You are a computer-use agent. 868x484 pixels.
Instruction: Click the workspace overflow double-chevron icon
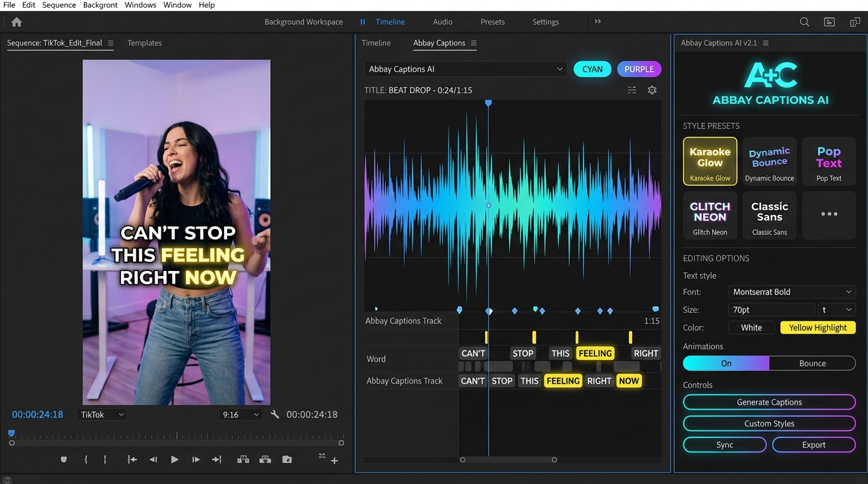pos(597,21)
